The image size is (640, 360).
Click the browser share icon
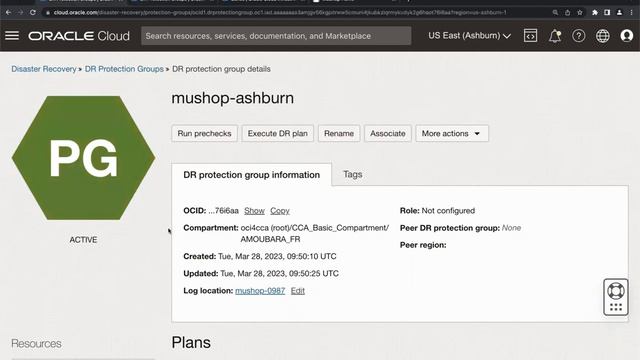(567, 13)
